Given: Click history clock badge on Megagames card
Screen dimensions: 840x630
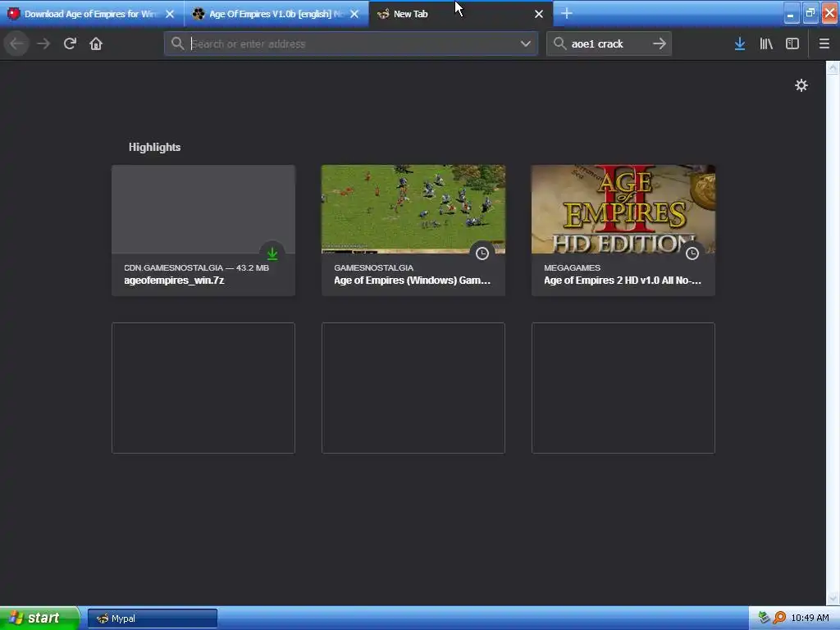Looking at the screenshot, I should (692, 253).
